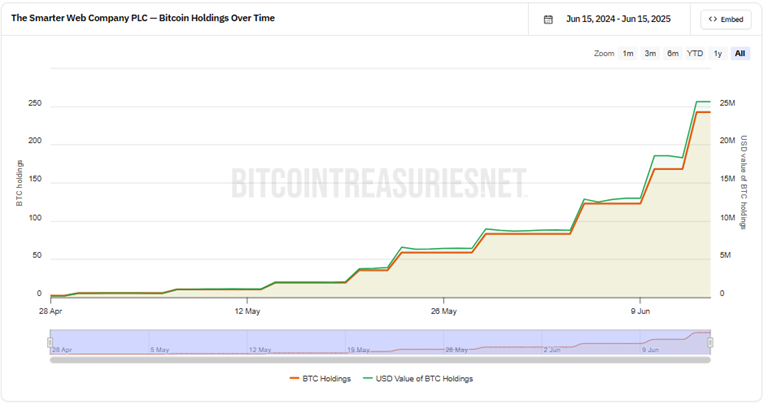Click the left navigator range handle

pyautogui.click(x=50, y=342)
